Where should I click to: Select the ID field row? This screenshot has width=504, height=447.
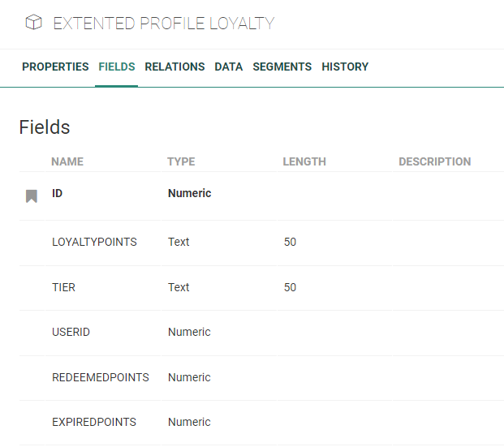57,193
